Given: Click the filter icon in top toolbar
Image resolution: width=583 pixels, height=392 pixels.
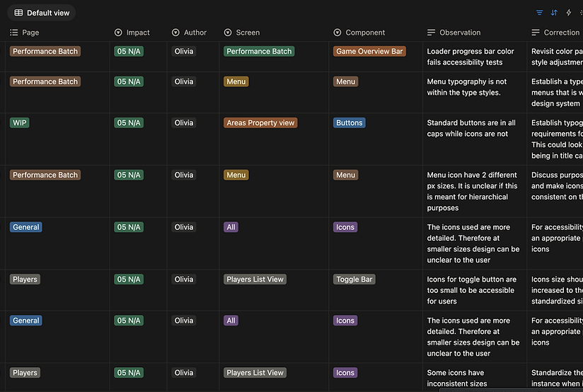Looking at the screenshot, I should [539, 13].
